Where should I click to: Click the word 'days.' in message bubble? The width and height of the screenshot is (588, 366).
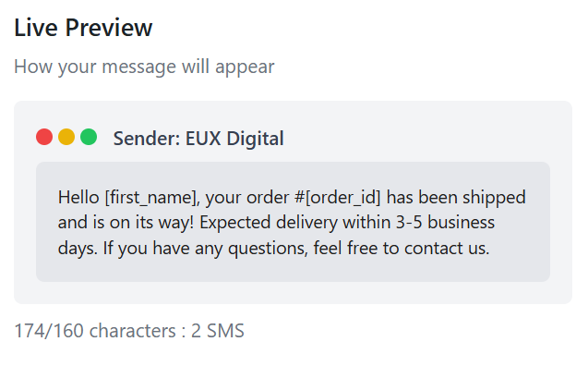[78, 249]
